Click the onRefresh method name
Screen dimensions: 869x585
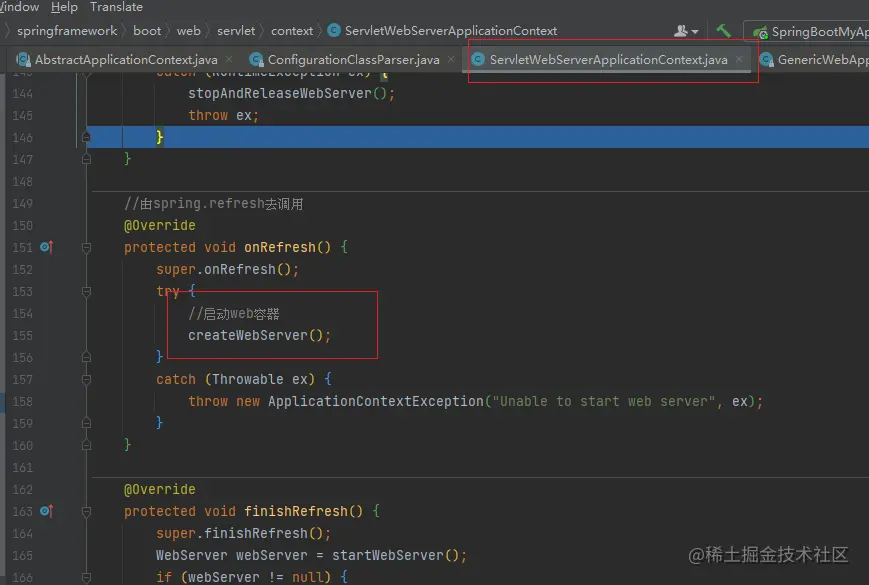(279, 247)
